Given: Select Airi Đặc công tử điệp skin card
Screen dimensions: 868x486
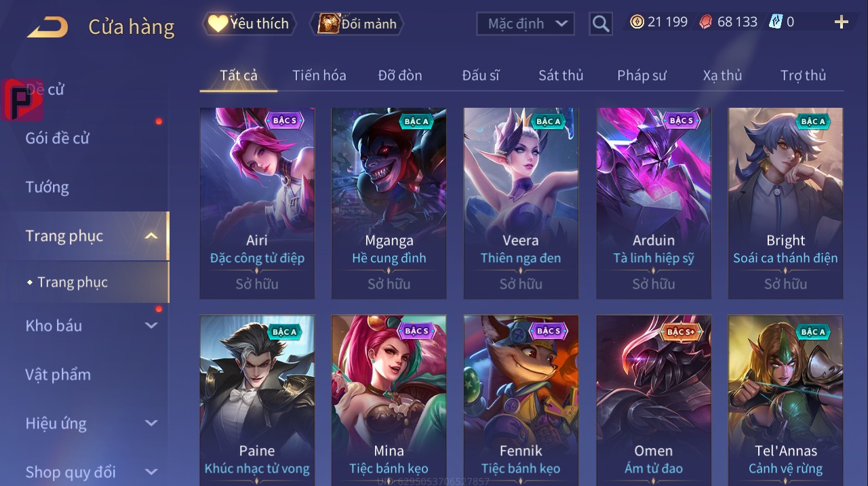Looking at the screenshot, I should tap(257, 203).
